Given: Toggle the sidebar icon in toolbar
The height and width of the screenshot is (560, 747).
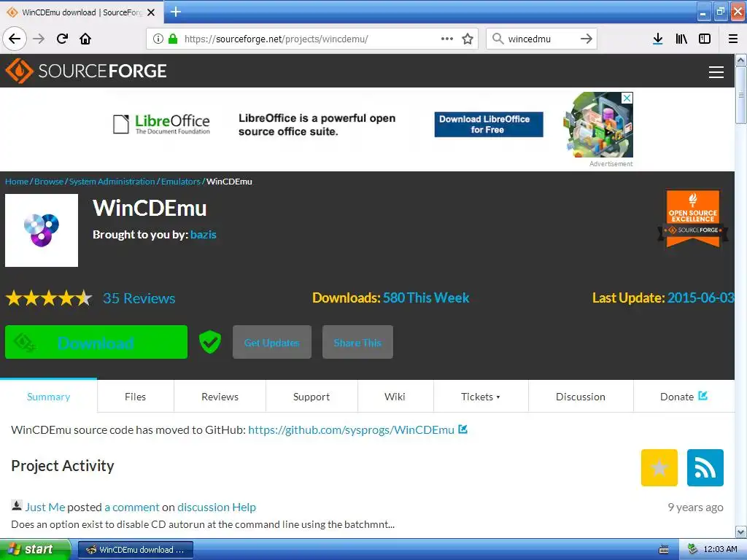Looking at the screenshot, I should point(705,39).
